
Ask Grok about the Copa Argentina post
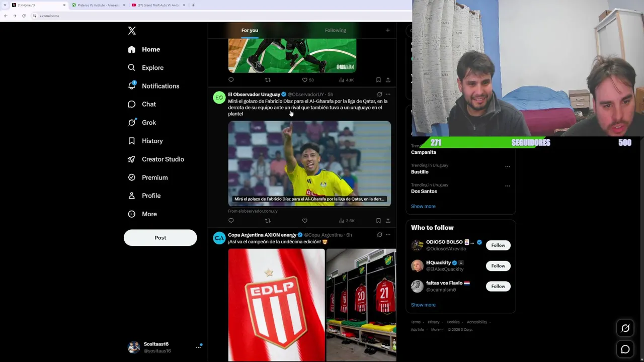click(379, 235)
